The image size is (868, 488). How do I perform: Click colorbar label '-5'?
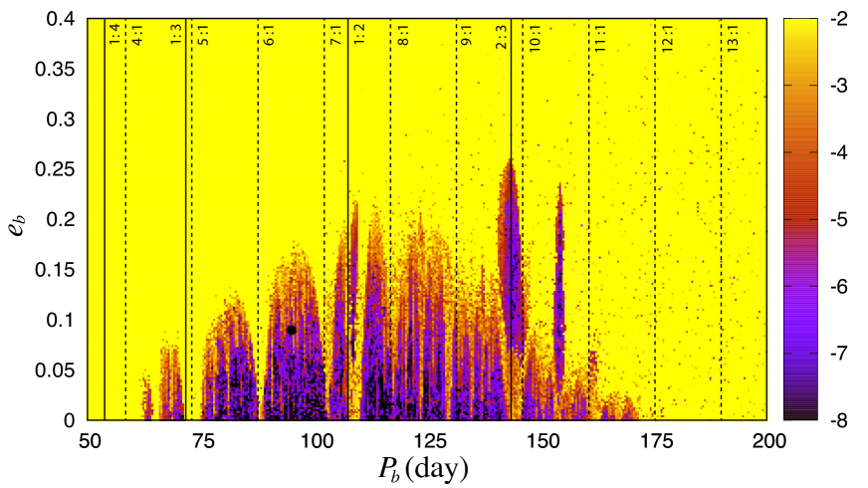click(x=839, y=220)
